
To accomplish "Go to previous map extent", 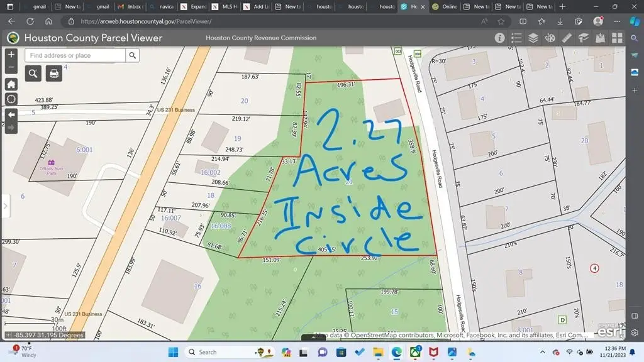I will pyautogui.click(x=11, y=114).
